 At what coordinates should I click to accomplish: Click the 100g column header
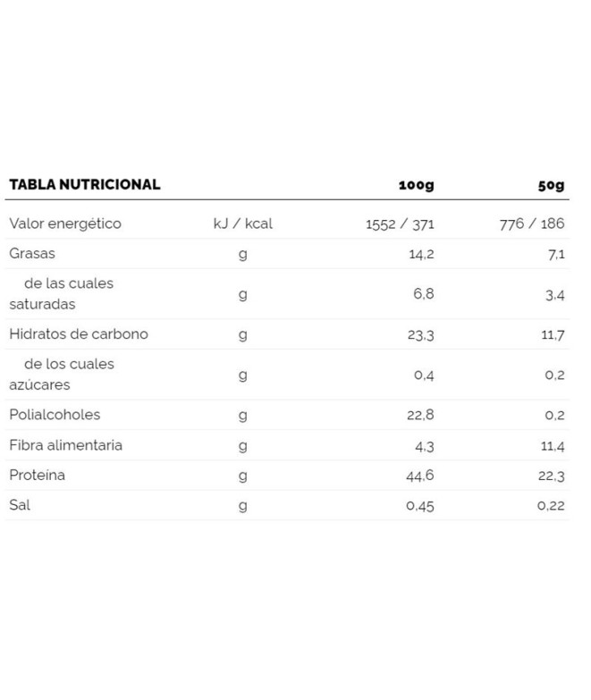tap(416, 186)
